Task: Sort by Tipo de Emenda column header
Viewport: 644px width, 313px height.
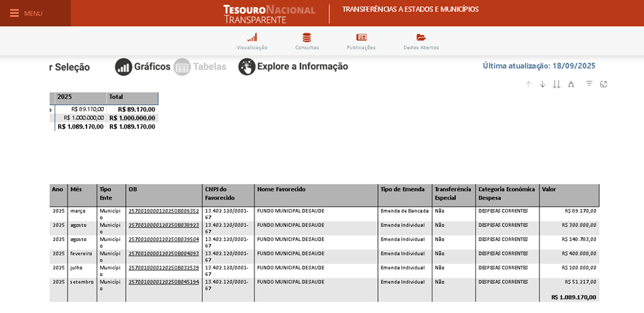Action: point(405,195)
